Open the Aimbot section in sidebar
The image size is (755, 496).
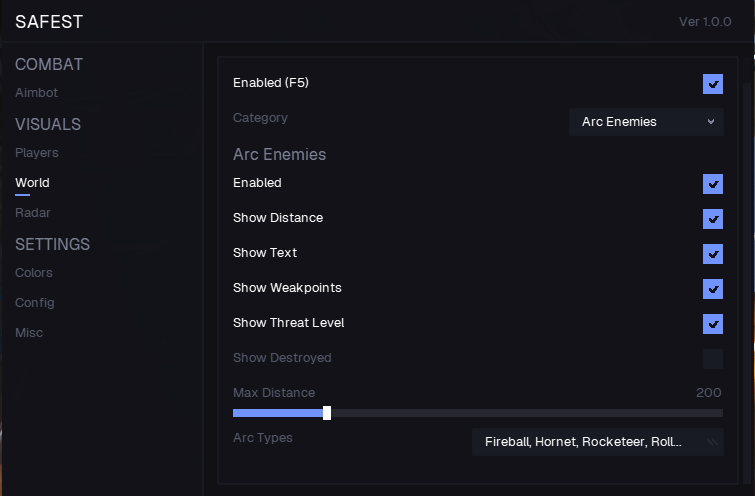click(x=36, y=93)
